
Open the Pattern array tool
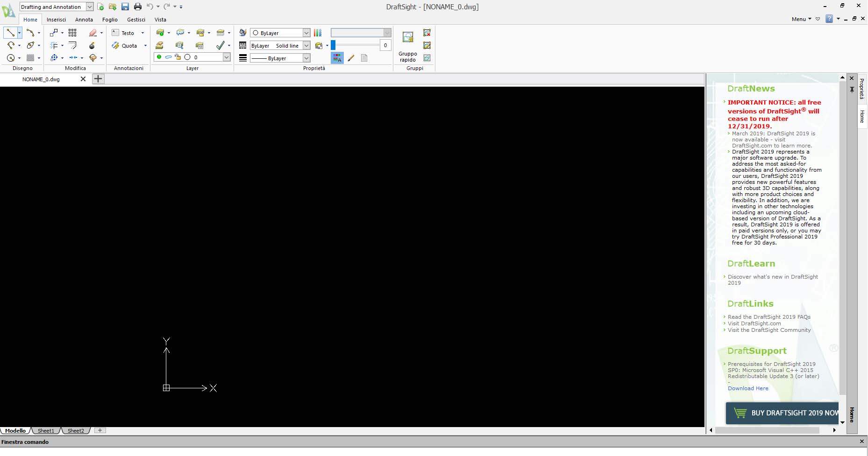(72, 33)
